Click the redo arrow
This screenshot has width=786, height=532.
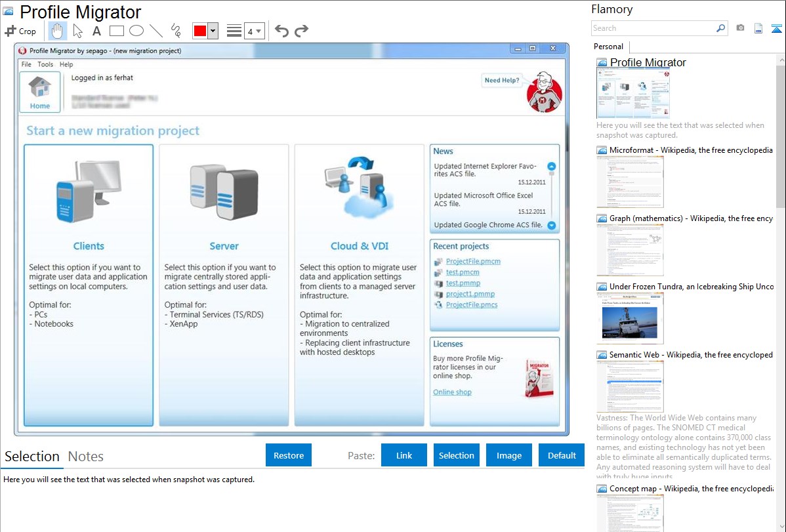[x=301, y=31]
